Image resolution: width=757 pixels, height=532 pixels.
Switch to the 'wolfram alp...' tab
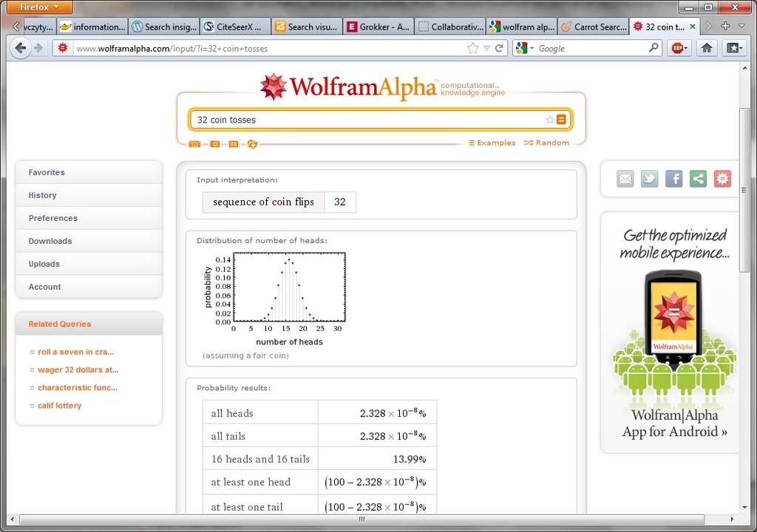click(521, 27)
